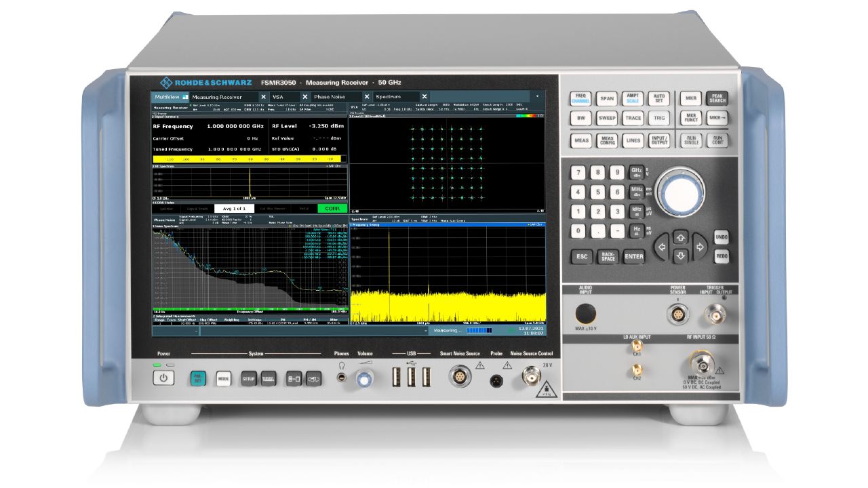Open the Measuring Receiver tab
This screenshot has height=488, width=868.
coord(217,97)
